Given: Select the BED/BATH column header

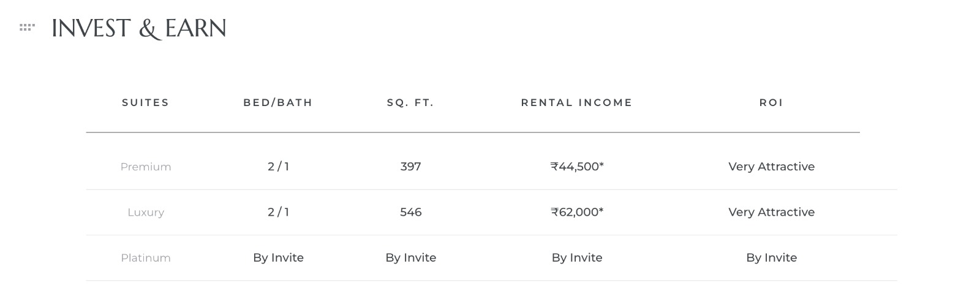Looking at the screenshot, I should [x=278, y=103].
